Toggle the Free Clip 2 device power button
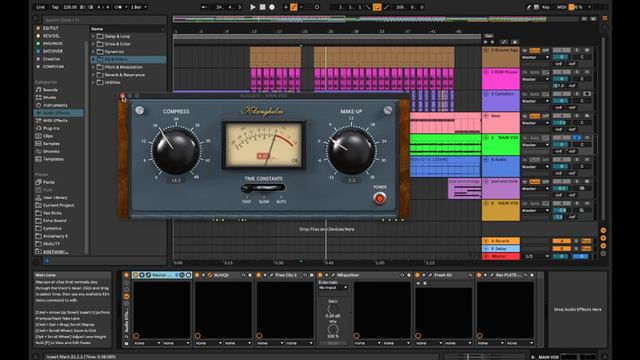The height and width of the screenshot is (360, 640). pos(258,275)
